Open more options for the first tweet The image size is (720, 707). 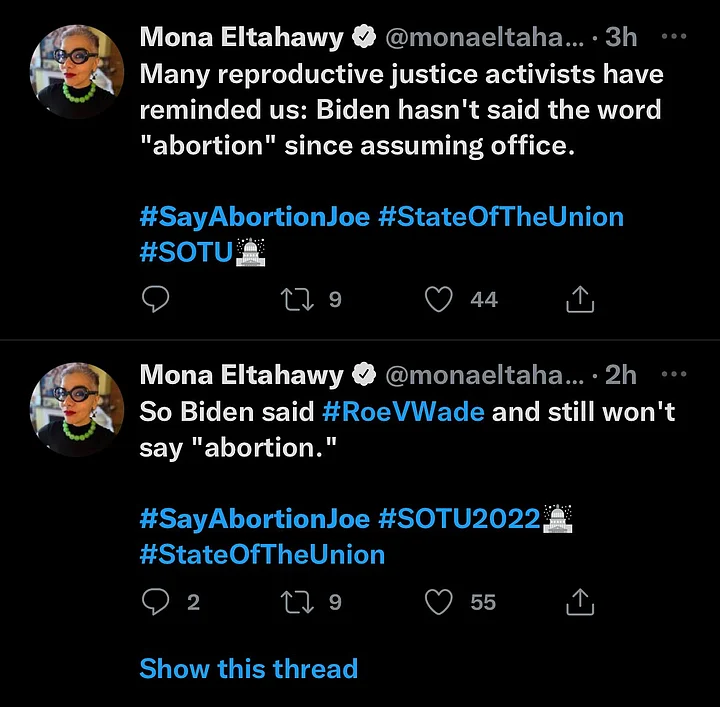click(x=675, y=36)
